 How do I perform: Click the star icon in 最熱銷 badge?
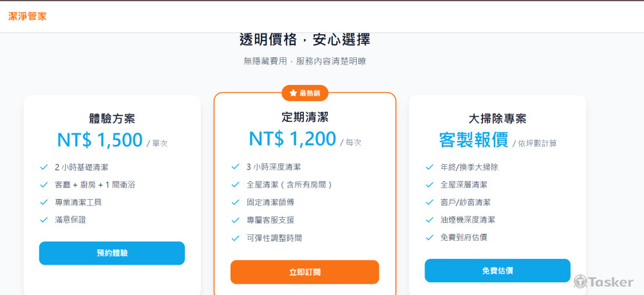[293, 93]
